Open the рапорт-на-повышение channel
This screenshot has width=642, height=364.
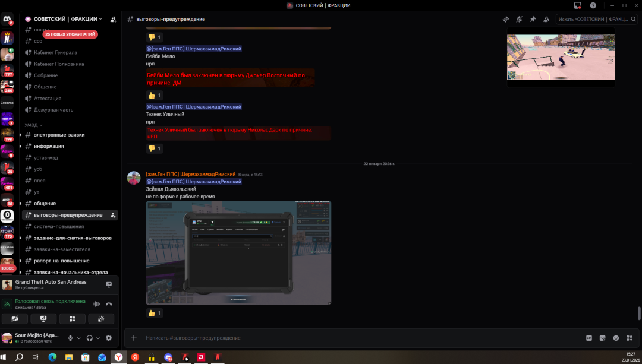coord(61,261)
